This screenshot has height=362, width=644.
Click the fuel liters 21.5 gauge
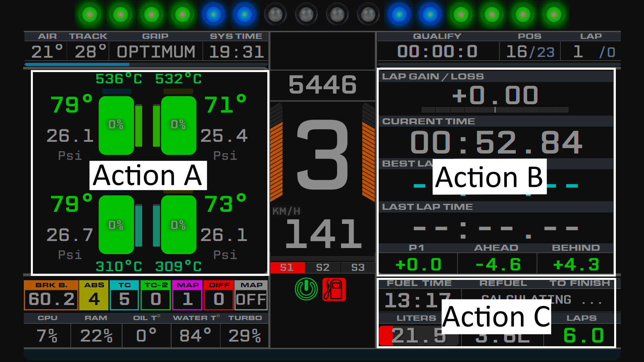pyautogui.click(x=419, y=336)
